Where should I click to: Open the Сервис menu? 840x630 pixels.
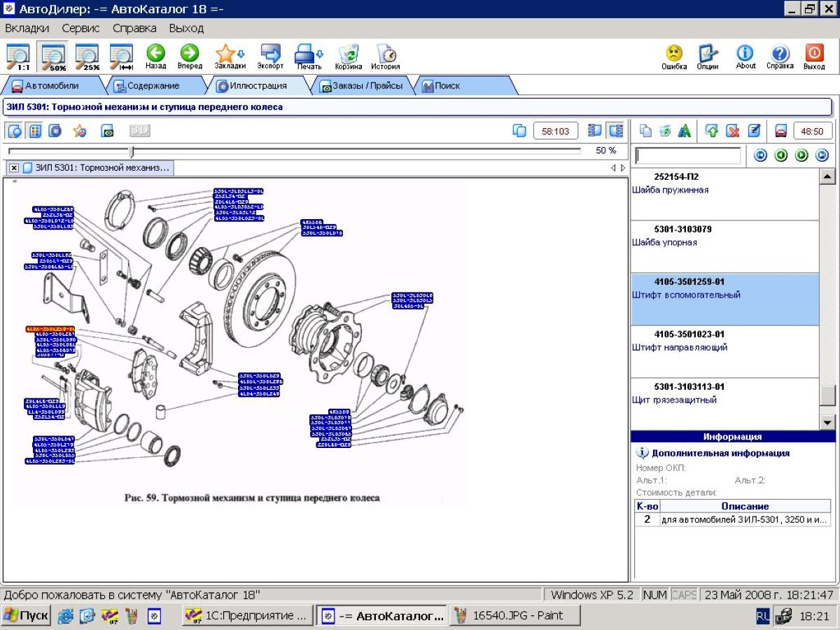(80, 28)
